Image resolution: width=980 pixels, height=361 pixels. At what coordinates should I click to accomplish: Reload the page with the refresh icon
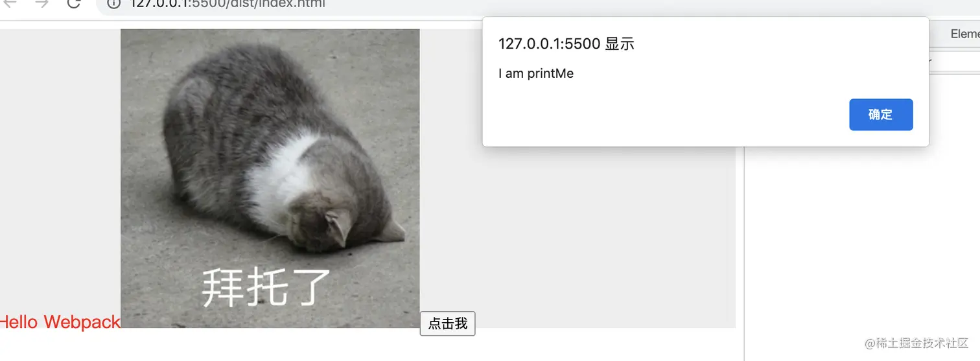pyautogui.click(x=74, y=3)
